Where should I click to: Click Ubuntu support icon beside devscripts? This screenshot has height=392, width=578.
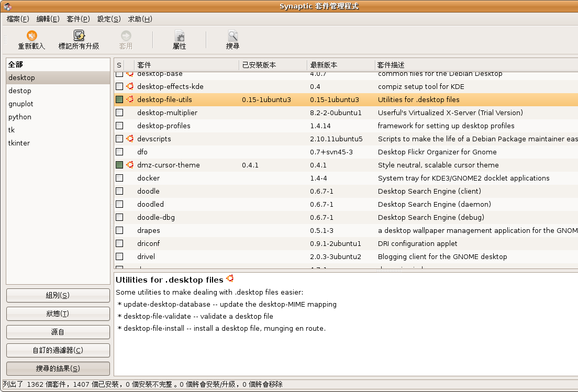pyautogui.click(x=130, y=139)
